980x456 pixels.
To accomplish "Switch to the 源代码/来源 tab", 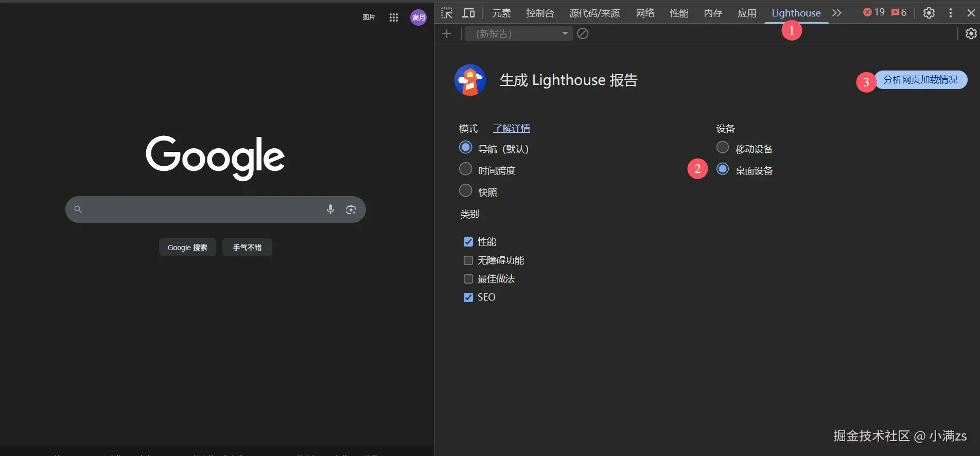I will coord(594,13).
